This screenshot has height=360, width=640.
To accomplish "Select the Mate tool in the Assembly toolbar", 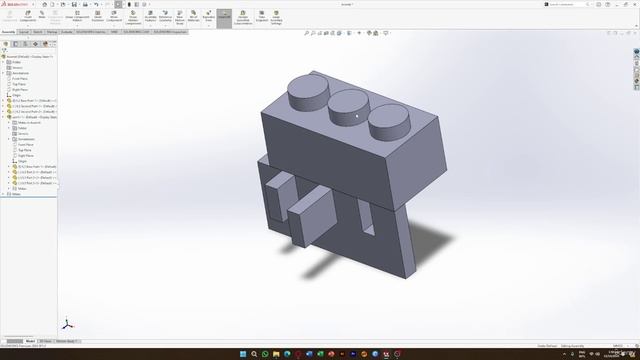I will [42, 15].
